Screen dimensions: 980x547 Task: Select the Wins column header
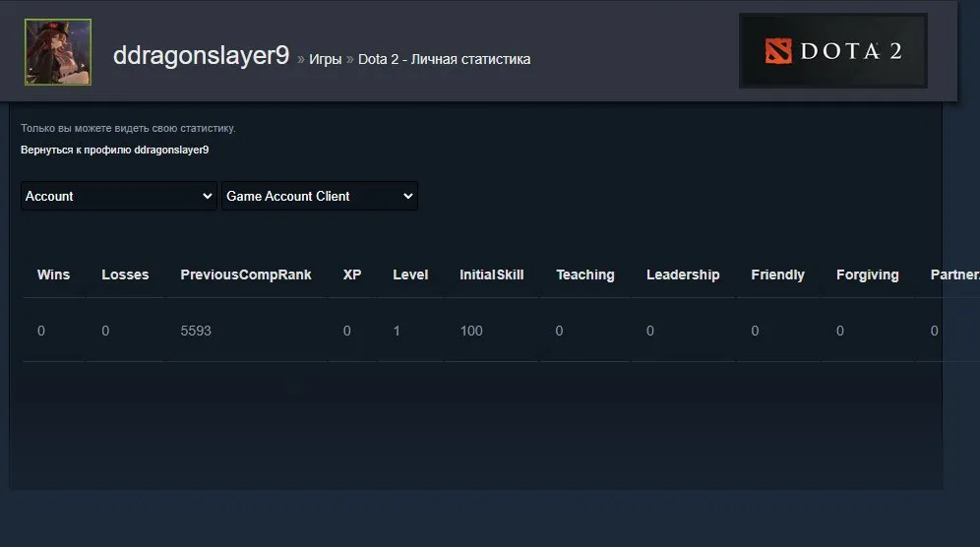pyautogui.click(x=54, y=275)
